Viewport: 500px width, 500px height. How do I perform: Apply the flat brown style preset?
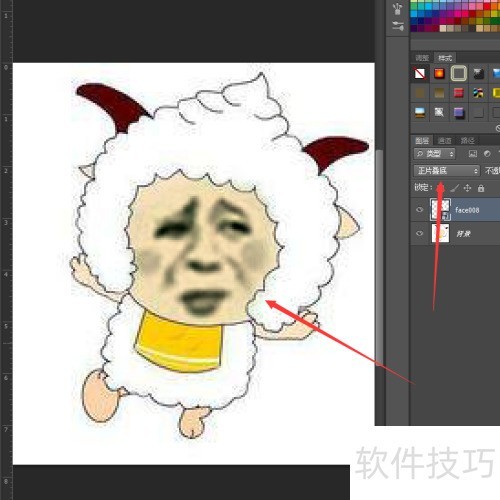[420, 93]
